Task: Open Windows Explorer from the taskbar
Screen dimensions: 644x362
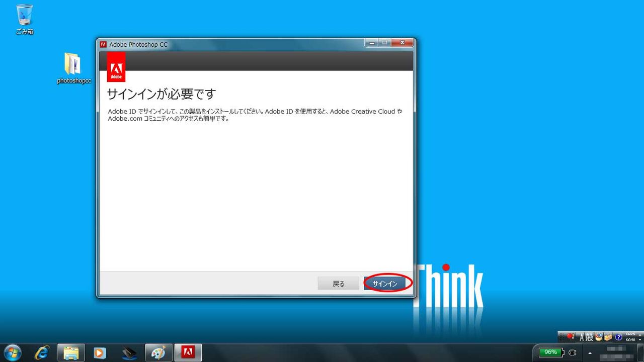Action: coord(71,352)
